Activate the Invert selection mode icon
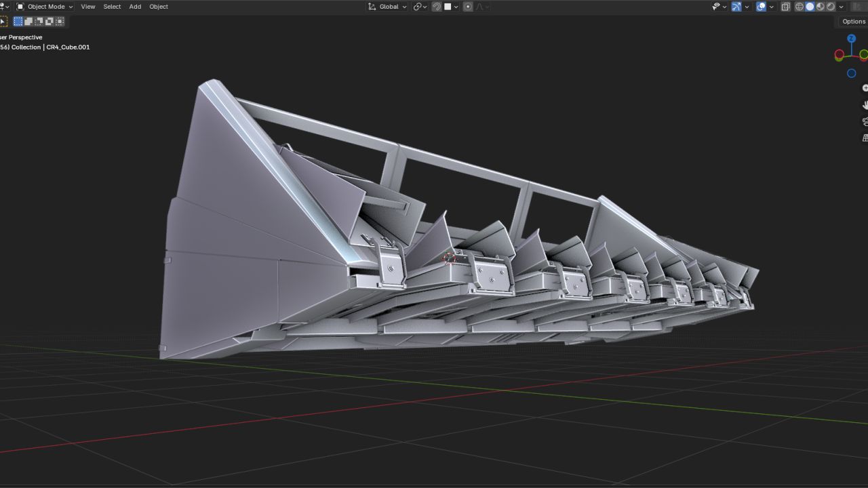868x488 pixels. [x=49, y=21]
